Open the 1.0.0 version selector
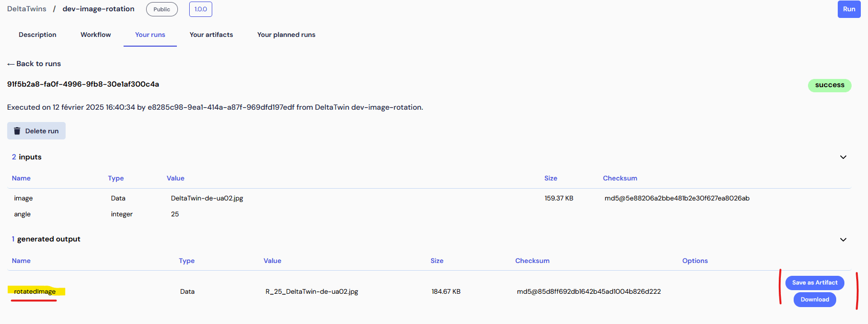The width and height of the screenshot is (868, 324). click(x=200, y=9)
